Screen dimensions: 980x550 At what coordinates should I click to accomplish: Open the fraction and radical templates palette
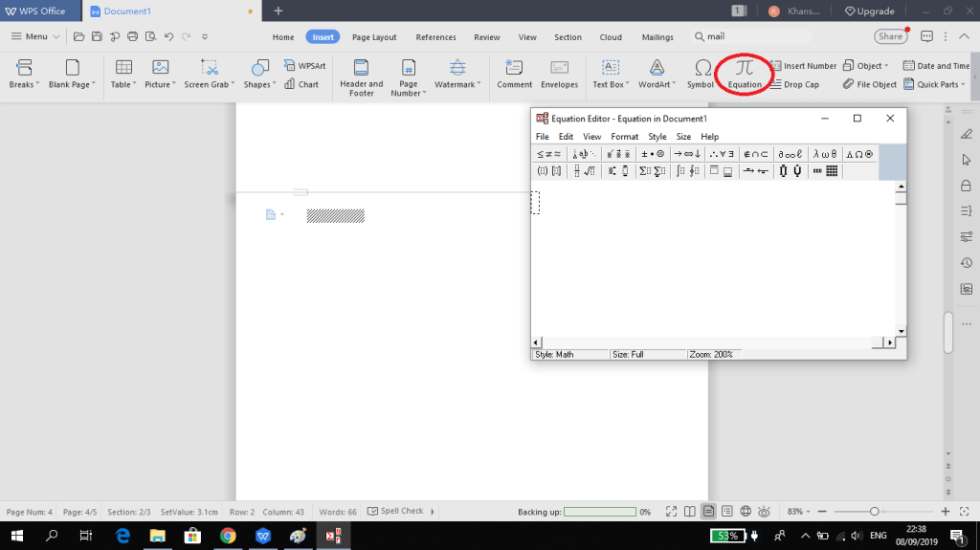coord(583,171)
